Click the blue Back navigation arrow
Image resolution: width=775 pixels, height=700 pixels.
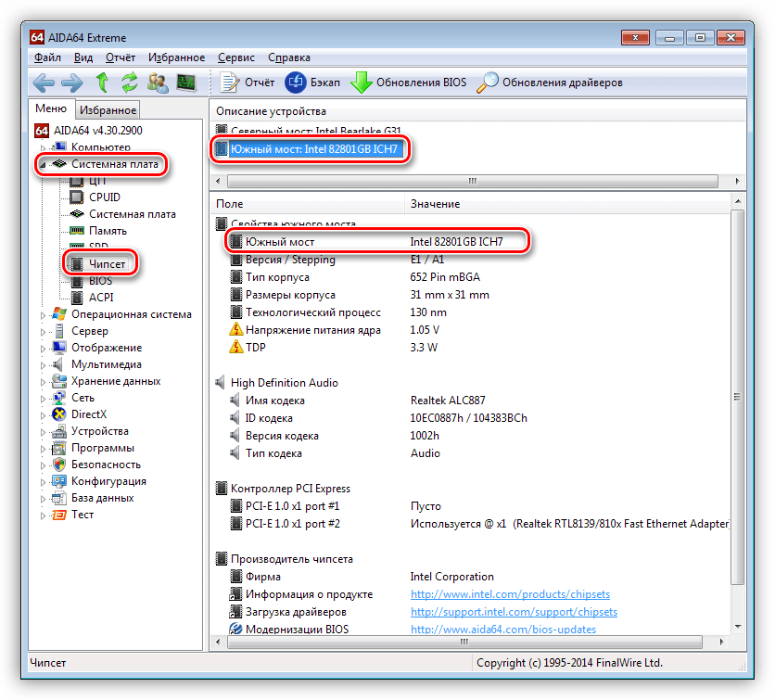(44, 83)
